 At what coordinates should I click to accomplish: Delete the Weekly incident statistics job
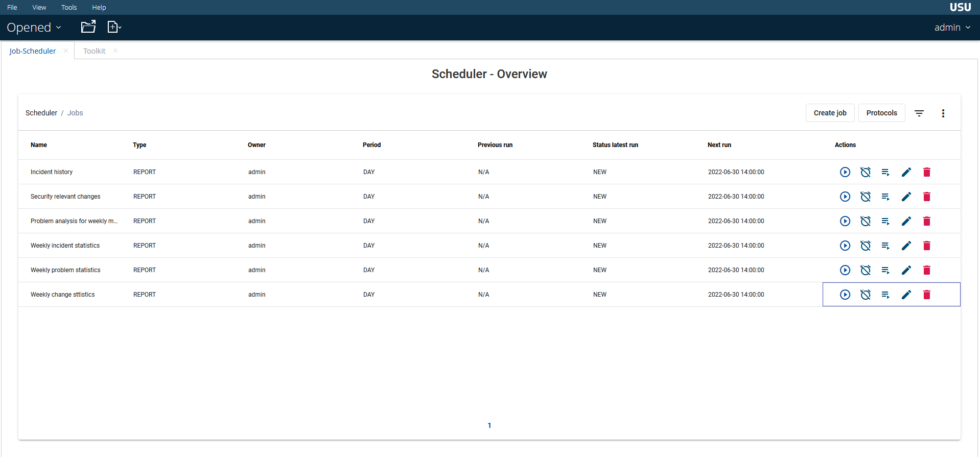pyautogui.click(x=927, y=246)
